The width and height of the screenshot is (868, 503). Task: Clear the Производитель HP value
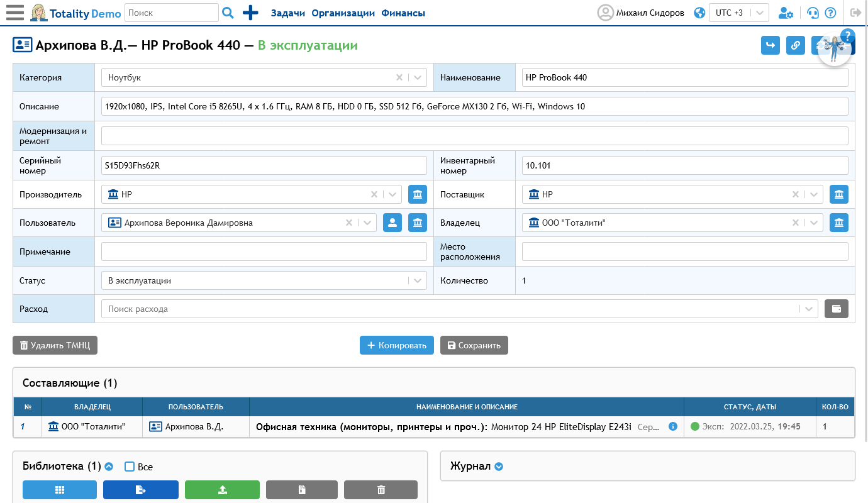[x=374, y=194]
